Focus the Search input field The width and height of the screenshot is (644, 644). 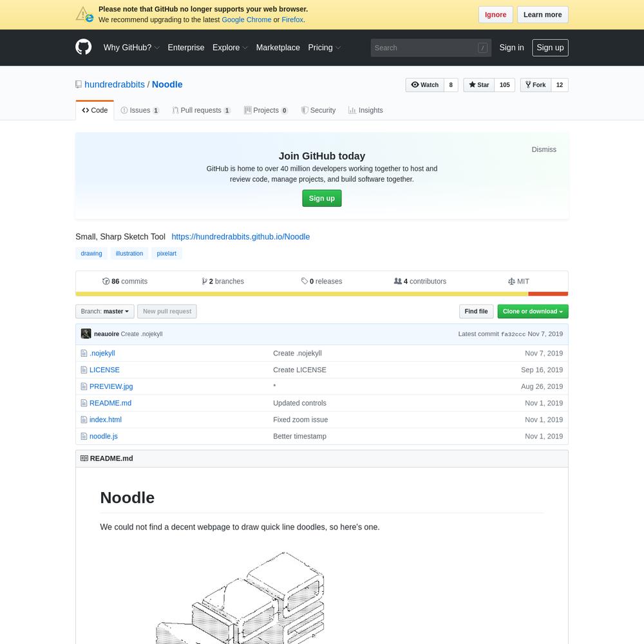pos(431,48)
